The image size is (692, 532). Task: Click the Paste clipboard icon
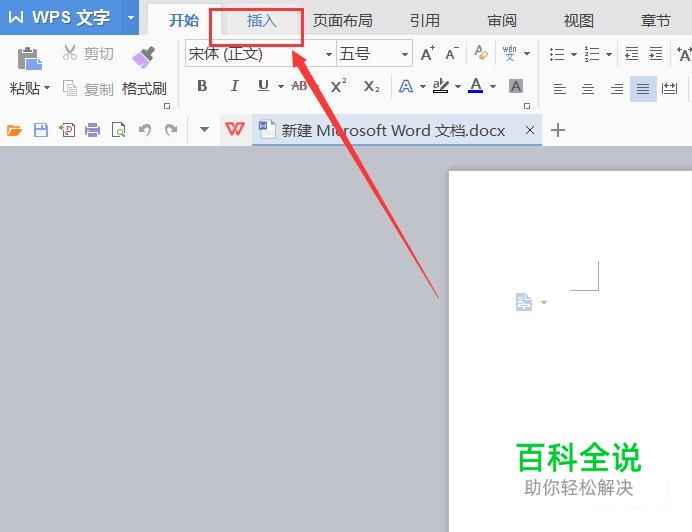tap(29, 58)
